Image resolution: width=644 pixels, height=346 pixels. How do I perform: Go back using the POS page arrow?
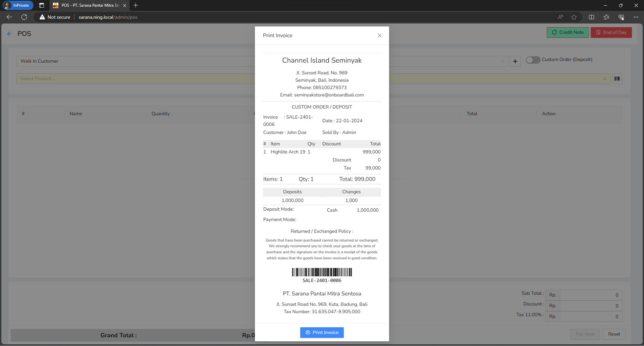(x=9, y=34)
